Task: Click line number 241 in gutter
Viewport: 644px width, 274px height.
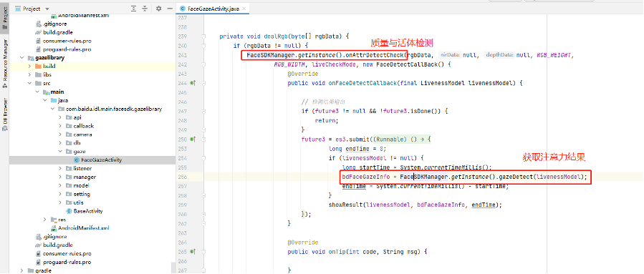Action: click(x=183, y=55)
